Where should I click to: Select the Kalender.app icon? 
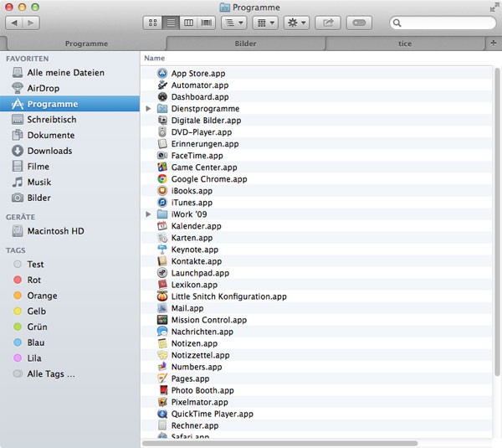(162, 226)
